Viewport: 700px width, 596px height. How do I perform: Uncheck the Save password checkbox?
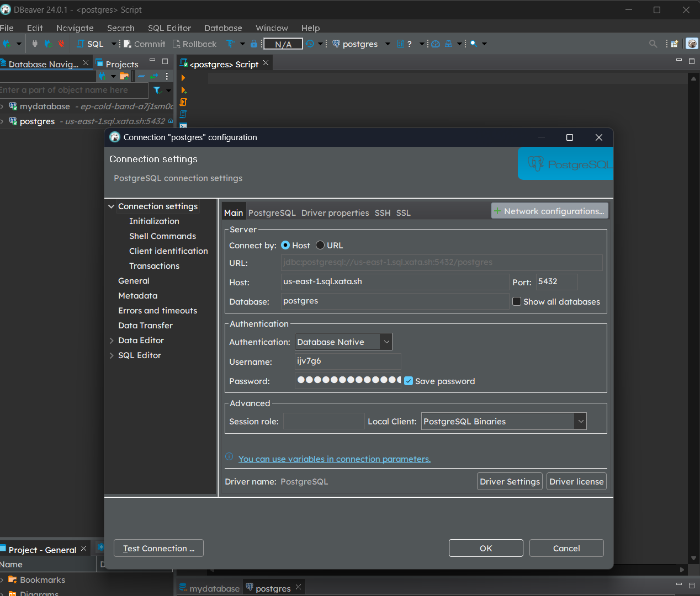coord(409,381)
